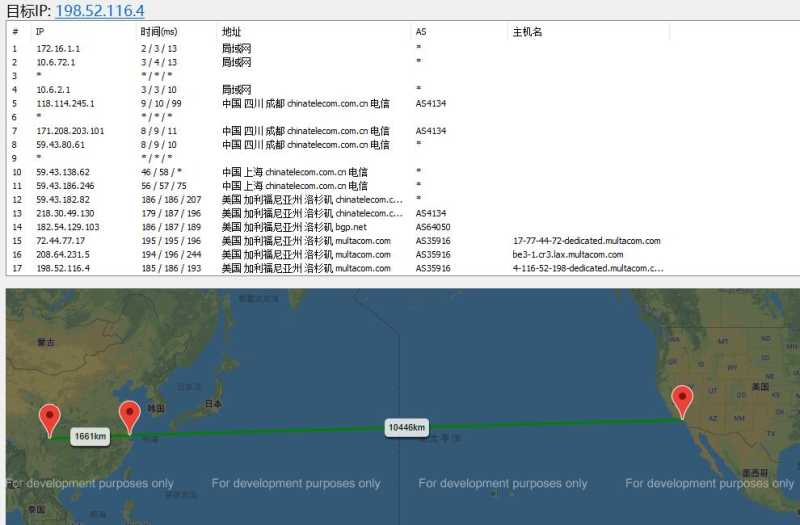The height and width of the screenshot is (525, 800).
Task: Click 蒙古 label on the map
Action: [x=46, y=342]
